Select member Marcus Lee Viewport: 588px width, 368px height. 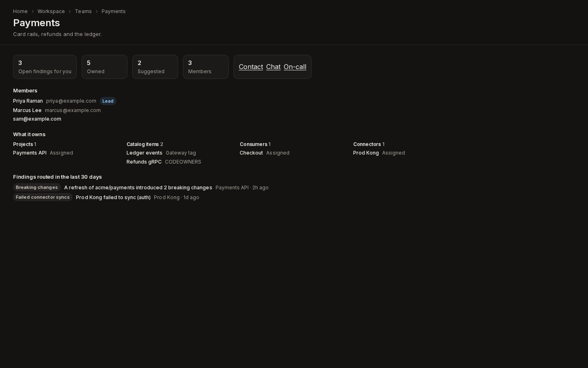(27, 110)
